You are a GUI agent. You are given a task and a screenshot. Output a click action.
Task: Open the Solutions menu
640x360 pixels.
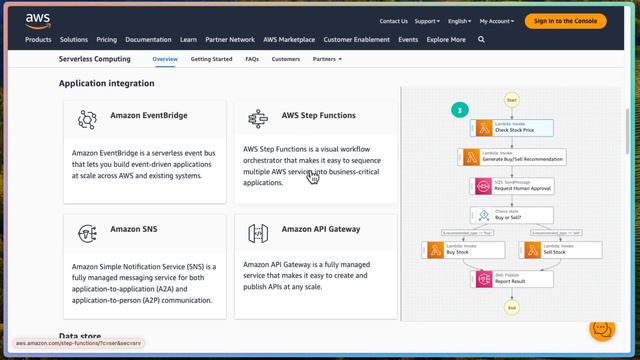pos(74,40)
